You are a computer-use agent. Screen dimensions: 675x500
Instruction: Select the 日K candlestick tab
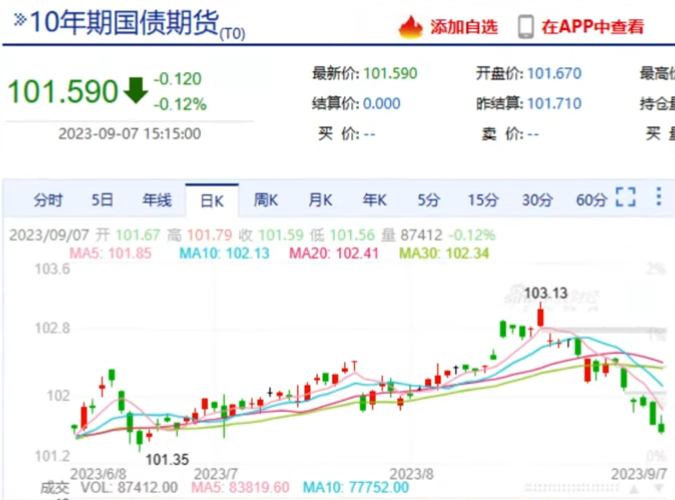coord(212,199)
